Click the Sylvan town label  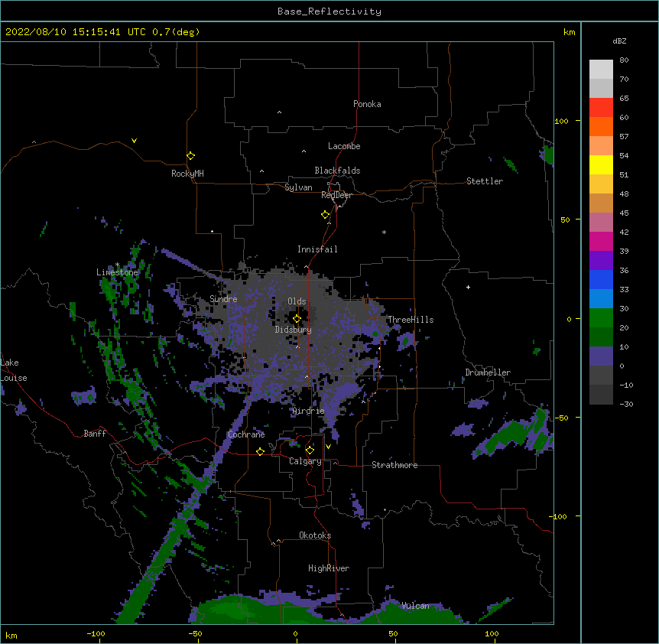coord(298,187)
